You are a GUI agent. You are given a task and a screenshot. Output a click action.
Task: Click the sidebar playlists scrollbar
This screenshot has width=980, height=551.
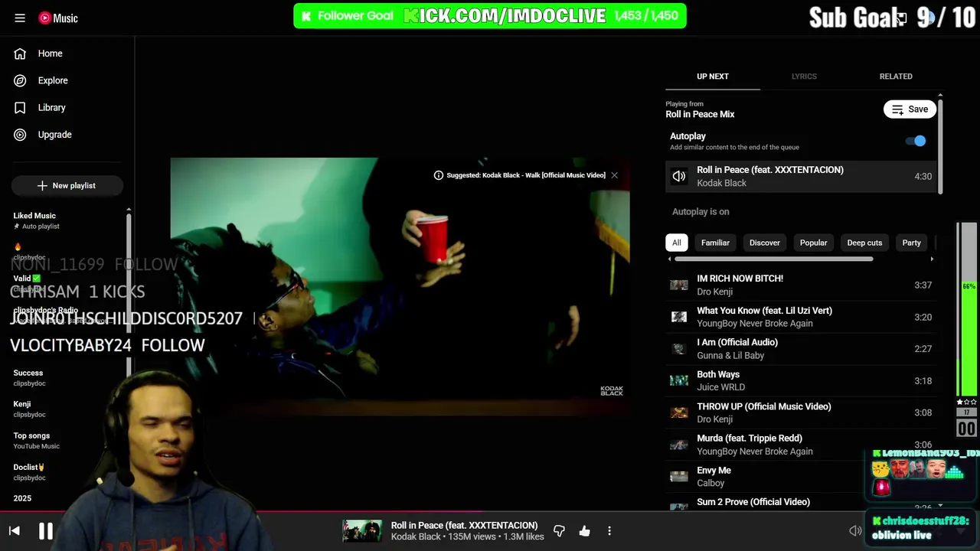pos(129,295)
